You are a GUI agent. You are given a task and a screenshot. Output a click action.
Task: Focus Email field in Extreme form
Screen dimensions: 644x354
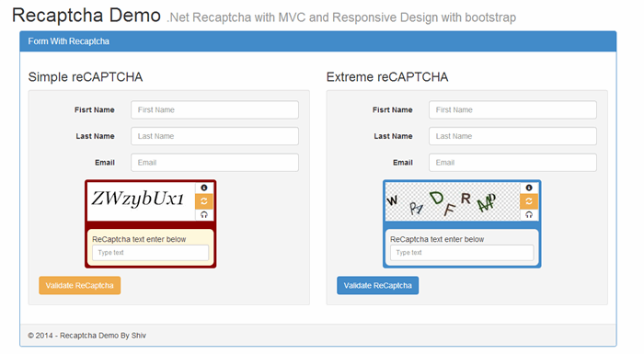[513, 163]
